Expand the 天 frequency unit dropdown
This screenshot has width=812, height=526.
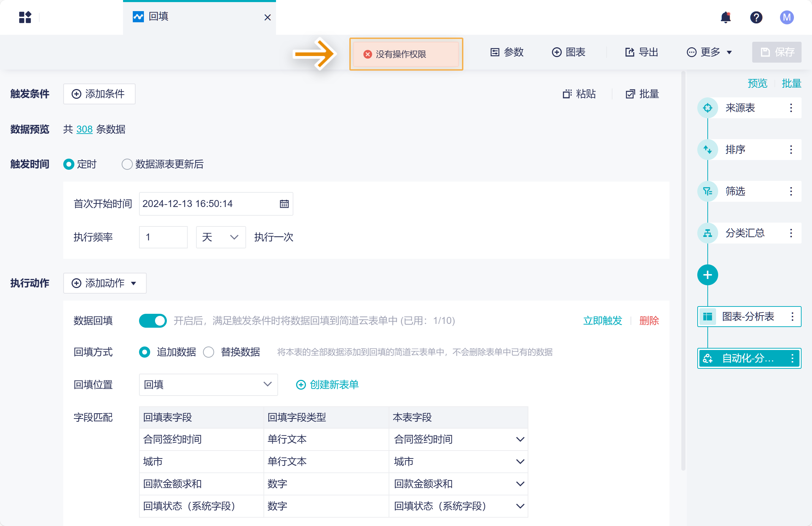click(x=221, y=237)
